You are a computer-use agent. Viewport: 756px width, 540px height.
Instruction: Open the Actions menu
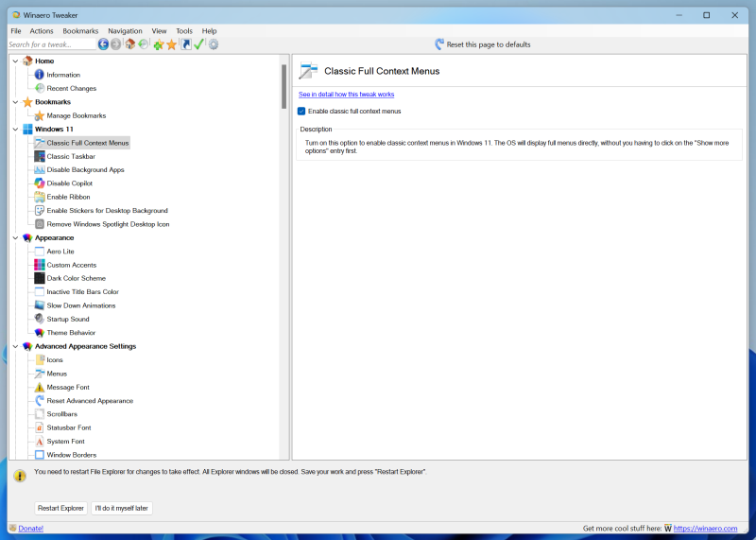point(42,31)
